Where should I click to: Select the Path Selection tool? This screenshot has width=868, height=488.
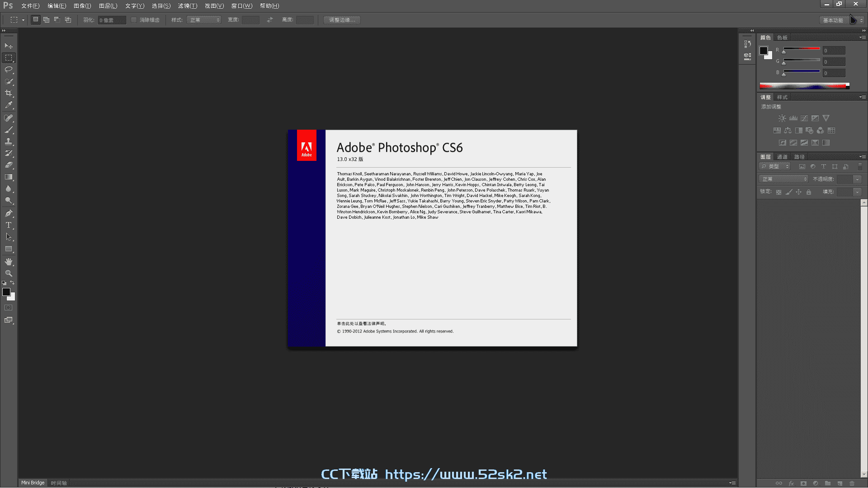pyautogui.click(x=9, y=237)
